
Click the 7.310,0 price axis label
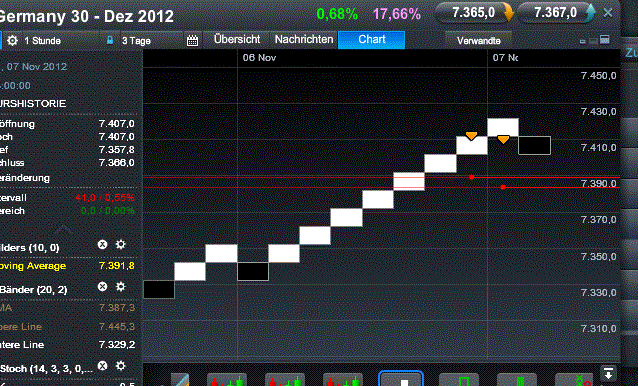click(x=598, y=328)
